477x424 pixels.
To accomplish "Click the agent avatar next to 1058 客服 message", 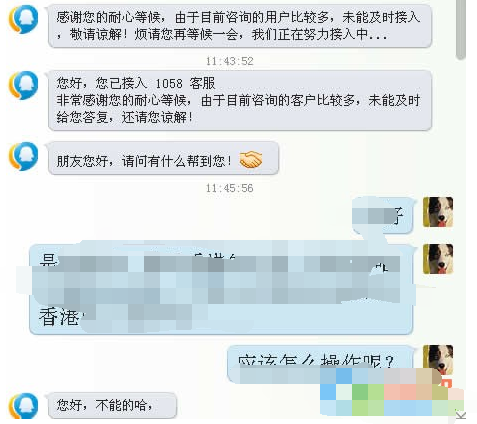I will pyautogui.click(x=23, y=85).
